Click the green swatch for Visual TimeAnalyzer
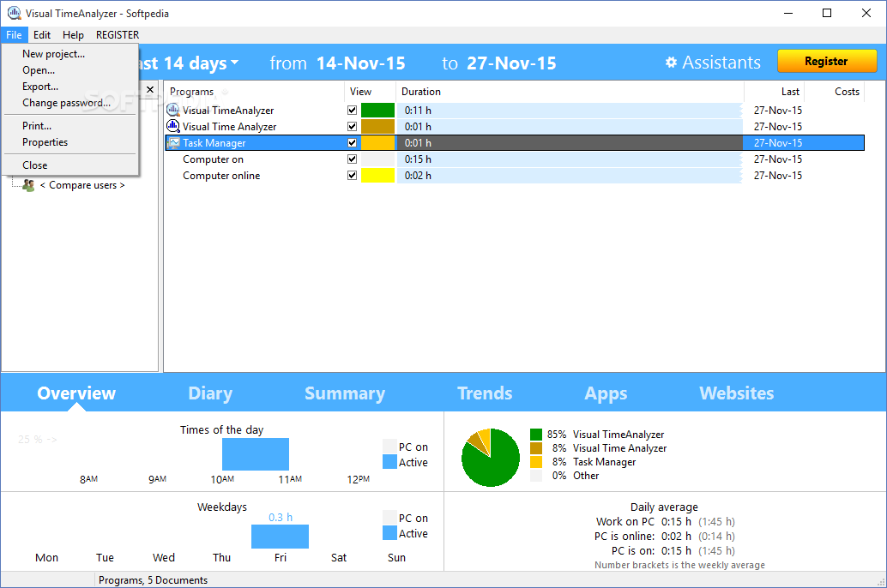 [x=377, y=111]
